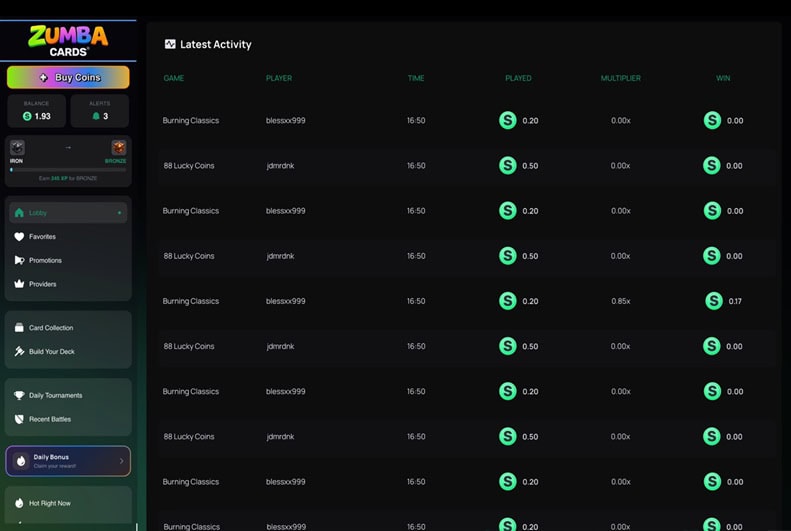Click the WIN column header
Screen dimensions: 791x531
click(x=723, y=78)
